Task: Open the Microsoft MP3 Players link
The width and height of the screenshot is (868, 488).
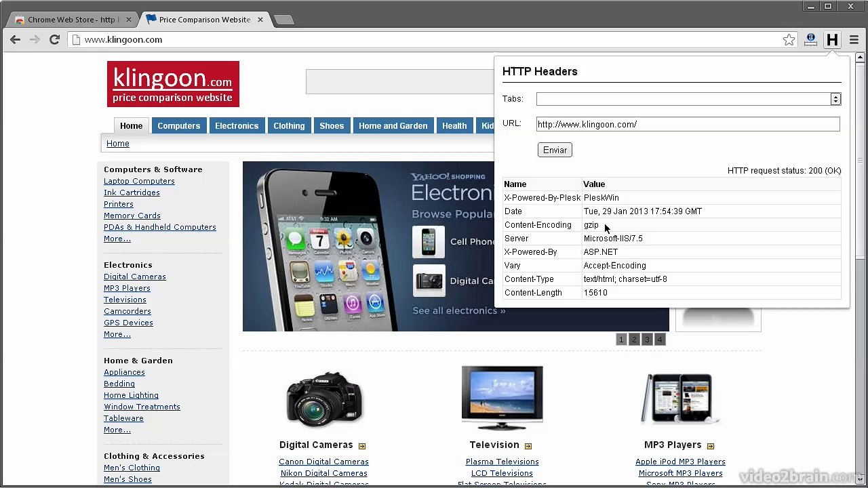Action: click(680, 473)
